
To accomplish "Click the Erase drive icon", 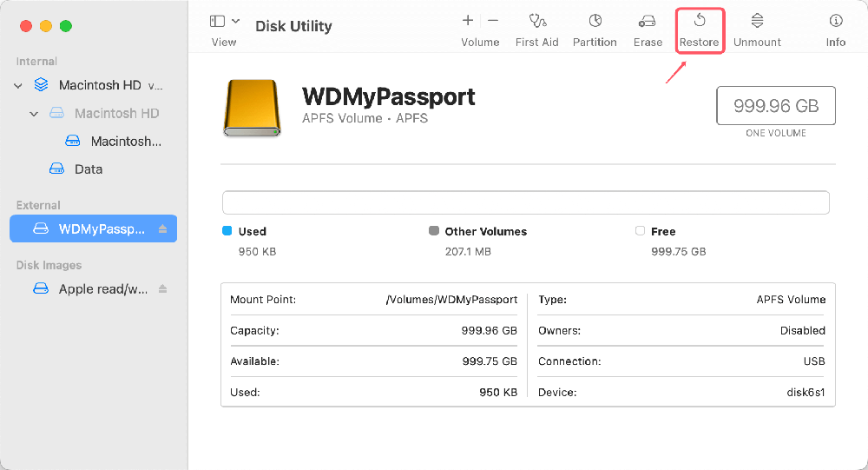I will point(648,21).
